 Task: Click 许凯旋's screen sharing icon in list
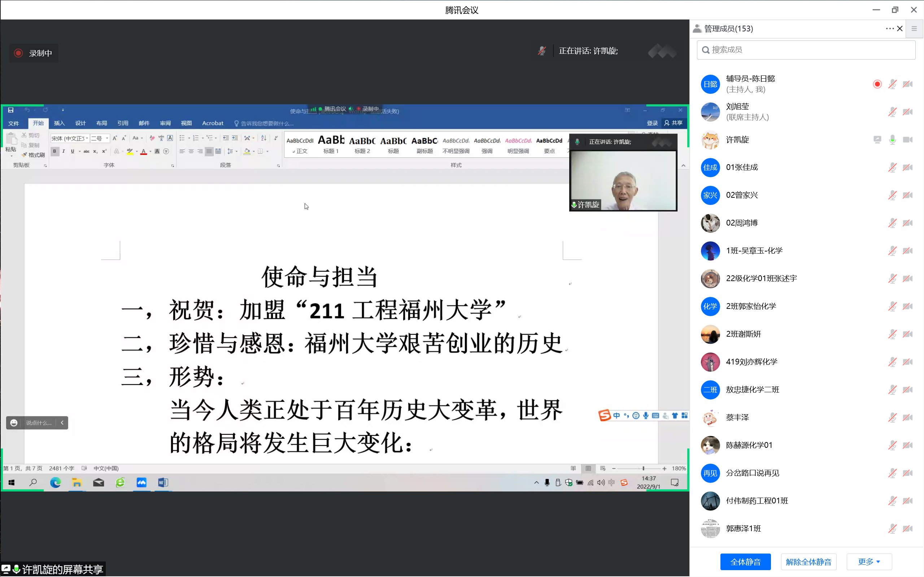pyautogui.click(x=877, y=140)
